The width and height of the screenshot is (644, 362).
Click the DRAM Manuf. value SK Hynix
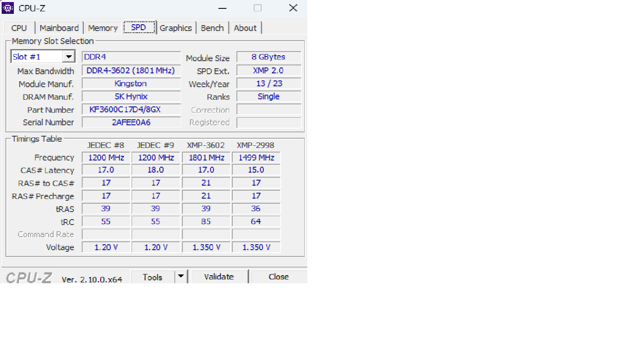click(131, 96)
